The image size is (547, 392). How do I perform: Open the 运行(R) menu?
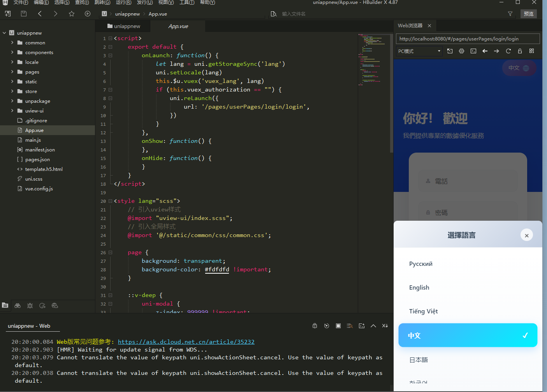coord(123,2)
